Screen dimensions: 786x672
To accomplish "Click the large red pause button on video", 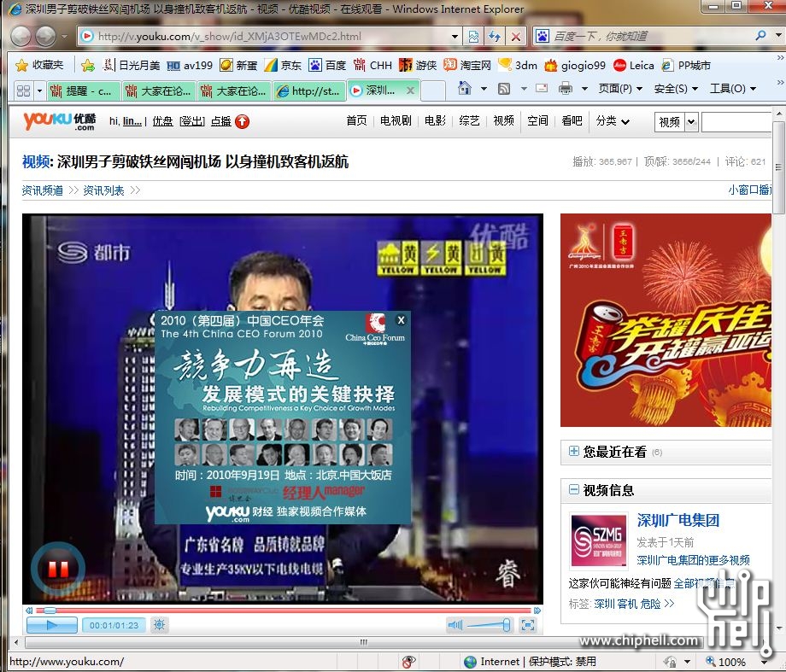I will pyautogui.click(x=58, y=569).
